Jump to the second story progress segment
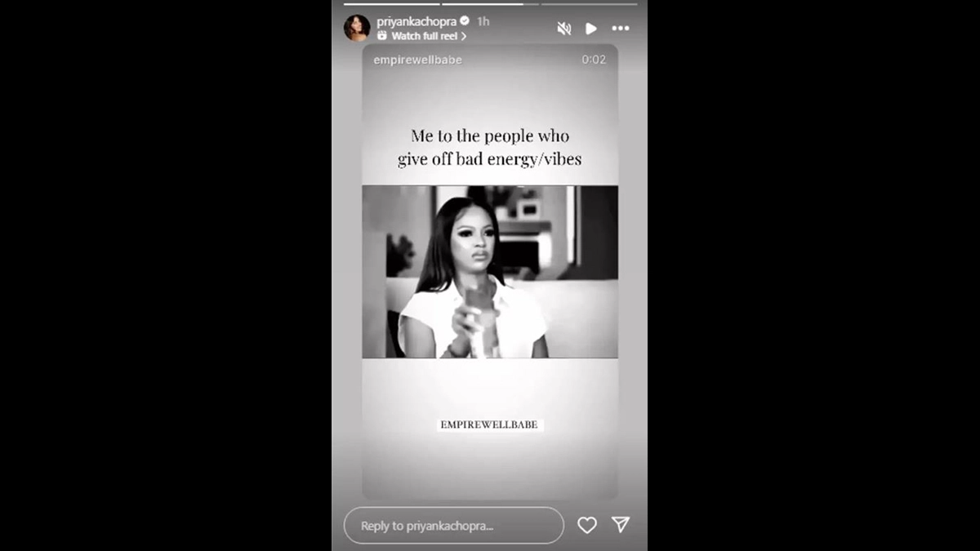The image size is (980, 551). 490,4
